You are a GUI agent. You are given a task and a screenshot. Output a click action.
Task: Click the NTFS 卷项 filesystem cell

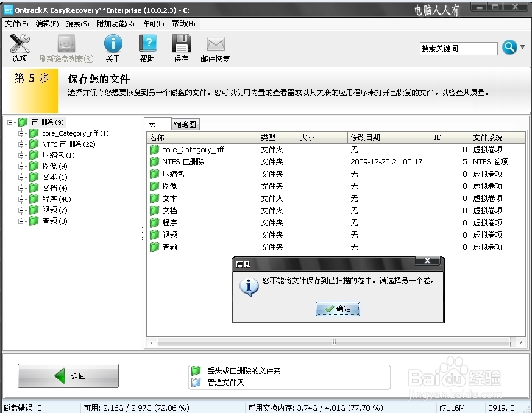(x=491, y=162)
